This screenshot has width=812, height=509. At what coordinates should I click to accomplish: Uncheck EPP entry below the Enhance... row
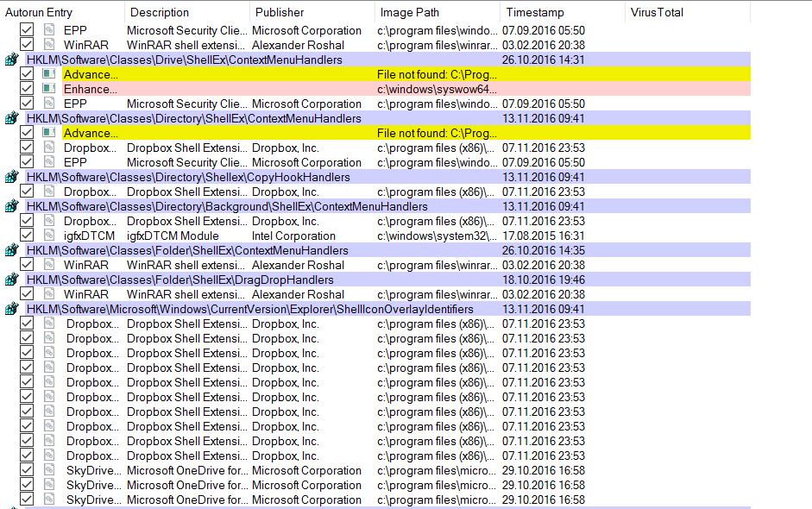click(27, 104)
